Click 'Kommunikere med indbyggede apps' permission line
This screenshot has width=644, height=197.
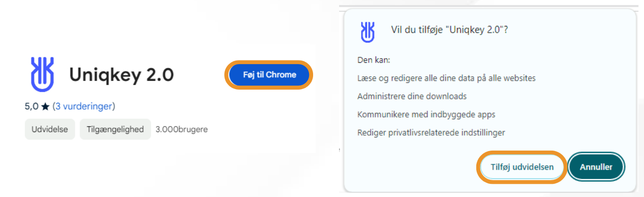point(426,115)
